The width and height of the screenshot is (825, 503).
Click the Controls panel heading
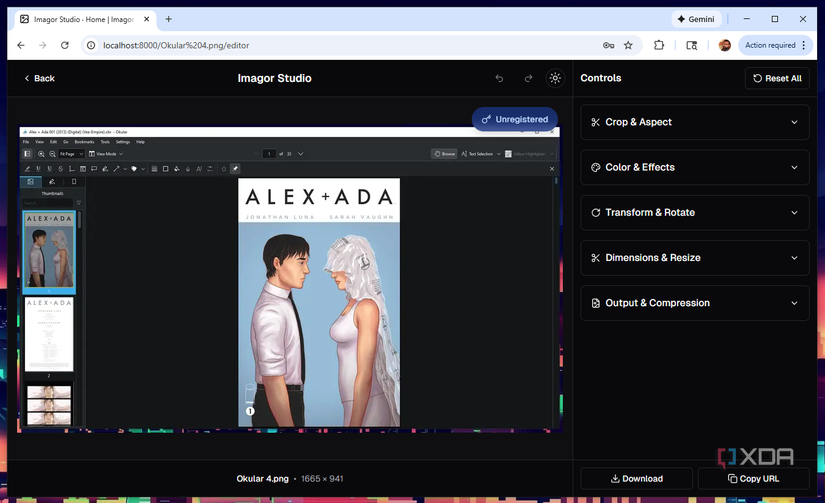[x=601, y=78]
